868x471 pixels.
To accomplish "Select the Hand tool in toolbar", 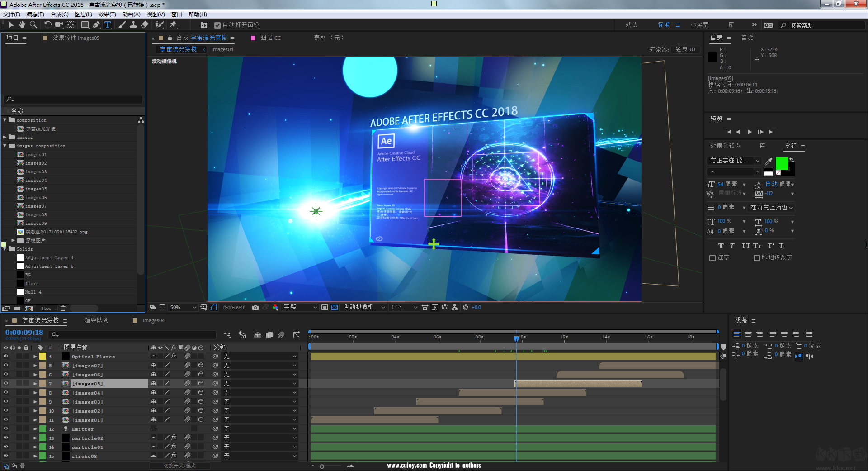I will pyautogui.click(x=22, y=25).
